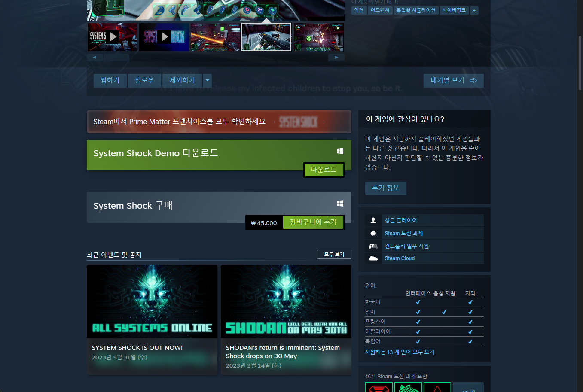Open the 몰입형 시뮬레이션 tag
This screenshot has height=392, width=583.
coord(415,10)
